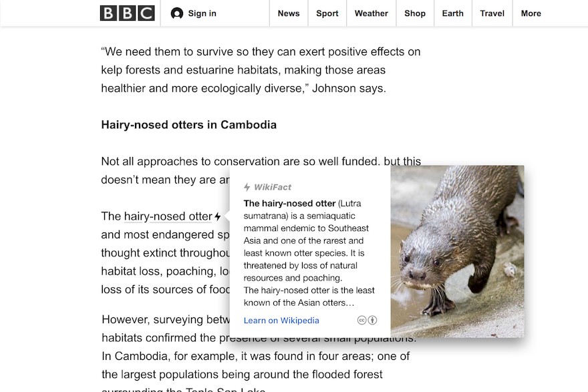
Task: Click the lightning bolt after hairy-nosed otter
Action: (x=218, y=216)
